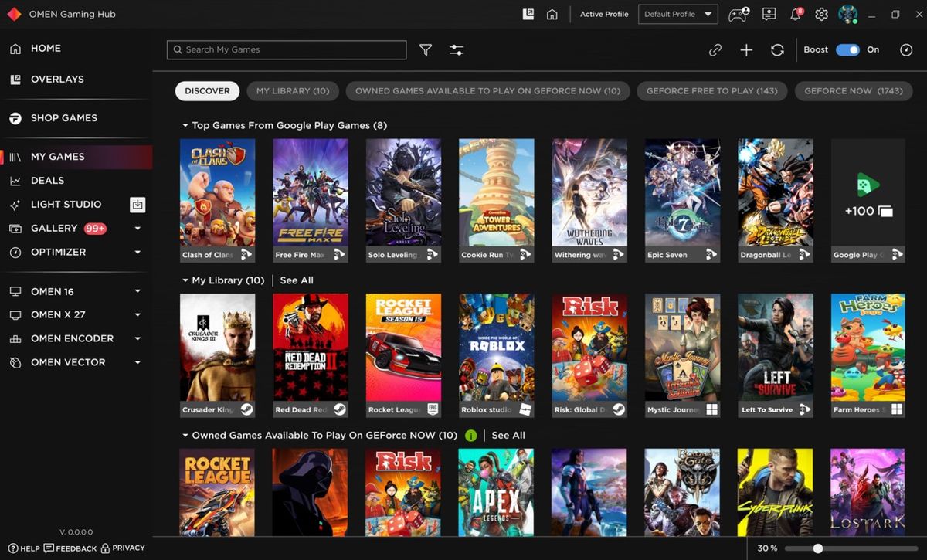Click the GeForce NOW info toggle icon
The height and width of the screenshot is (560, 927).
click(471, 435)
